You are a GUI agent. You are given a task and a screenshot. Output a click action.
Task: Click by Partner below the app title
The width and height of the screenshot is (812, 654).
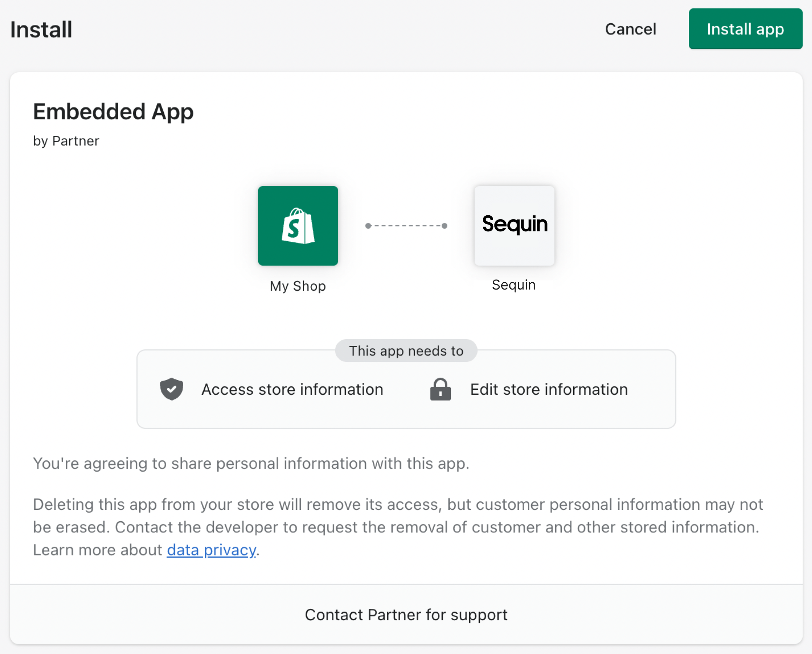click(66, 141)
